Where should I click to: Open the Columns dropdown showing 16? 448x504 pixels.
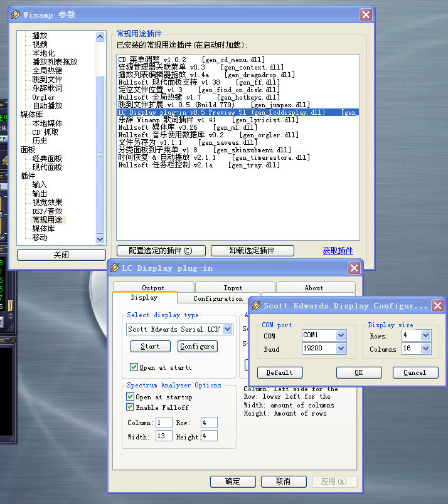[x=425, y=349]
